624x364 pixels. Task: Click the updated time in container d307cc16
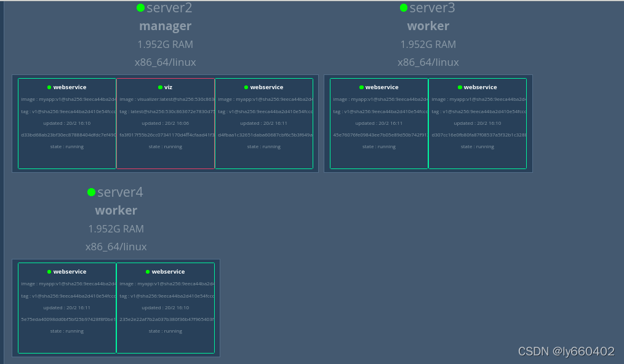[477, 124]
